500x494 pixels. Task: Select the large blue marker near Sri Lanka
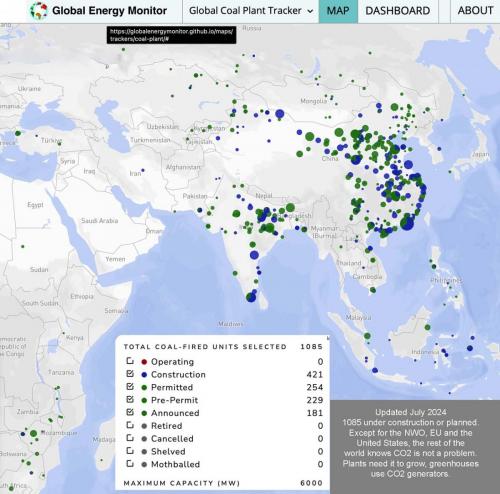pos(251,297)
